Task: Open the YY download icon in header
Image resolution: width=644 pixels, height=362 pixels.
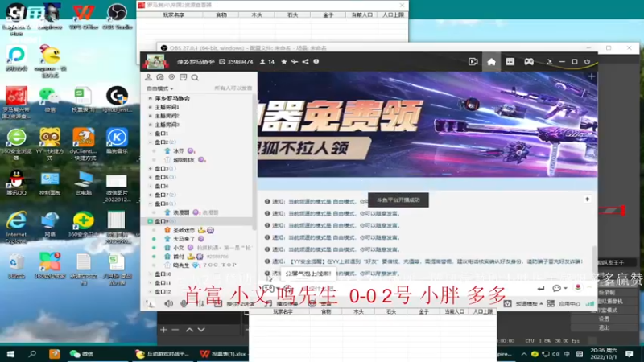Action: (549, 62)
